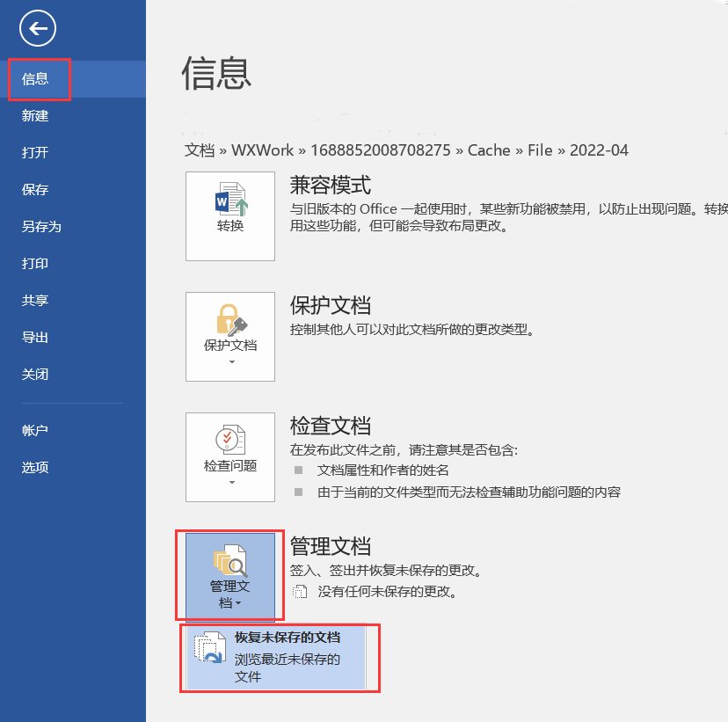The height and width of the screenshot is (722, 728).
Task: Click text 由于当前的文件类型而无法检查辅助功能问题的内容
Action: 469,492
